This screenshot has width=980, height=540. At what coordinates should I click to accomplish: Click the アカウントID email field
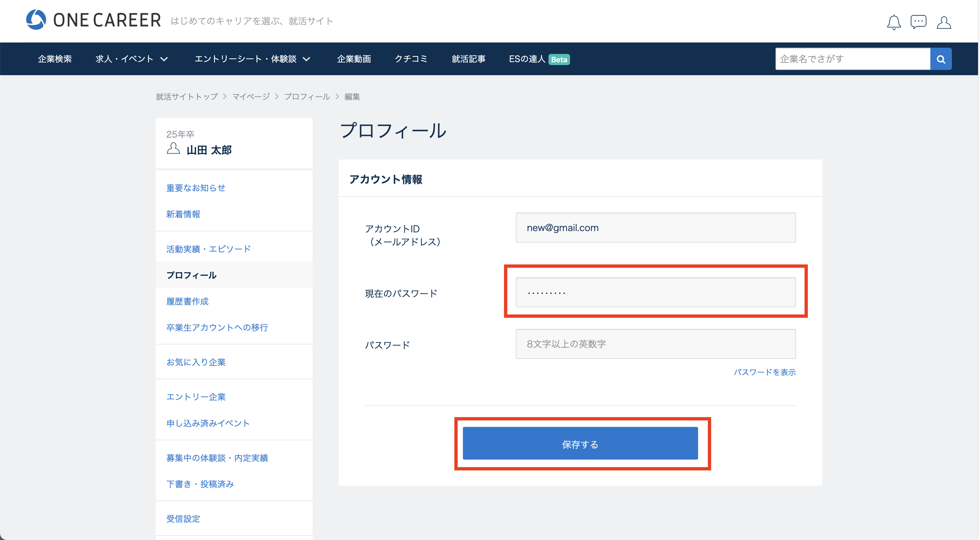coord(656,228)
